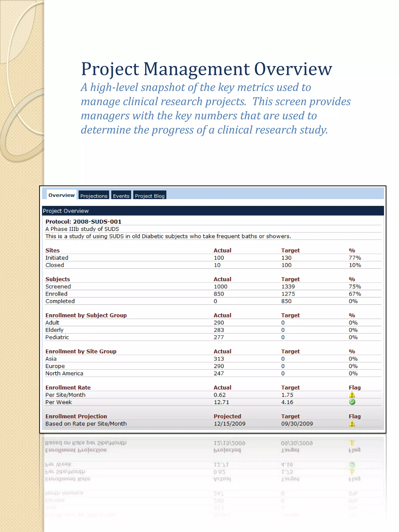Click Asia actual value 313
Viewport: 399px width, 532px height.
pyautogui.click(x=219, y=359)
